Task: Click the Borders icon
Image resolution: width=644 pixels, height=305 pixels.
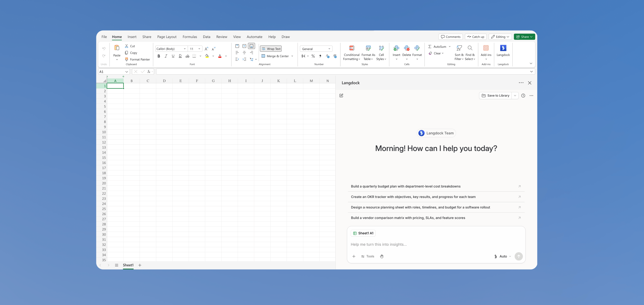Action: click(x=194, y=56)
